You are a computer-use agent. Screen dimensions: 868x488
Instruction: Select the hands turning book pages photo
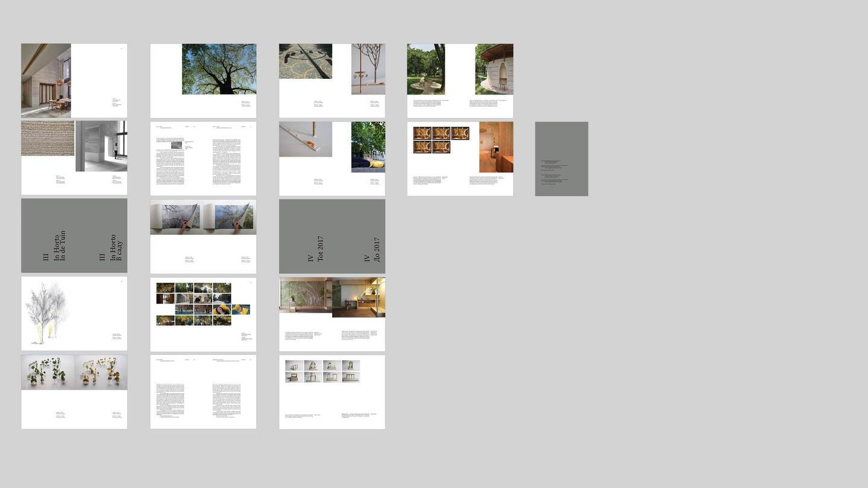click(203, 219)
